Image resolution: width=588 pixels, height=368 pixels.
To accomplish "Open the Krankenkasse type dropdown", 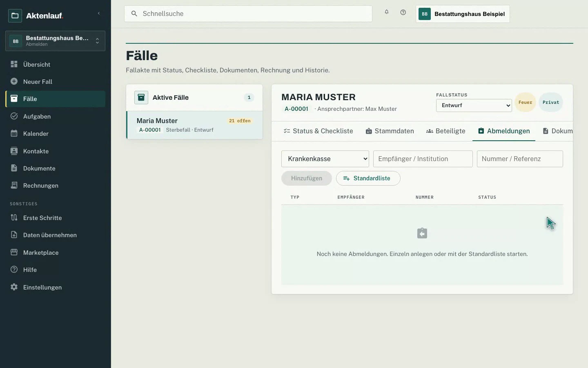I will pos(325,159).
